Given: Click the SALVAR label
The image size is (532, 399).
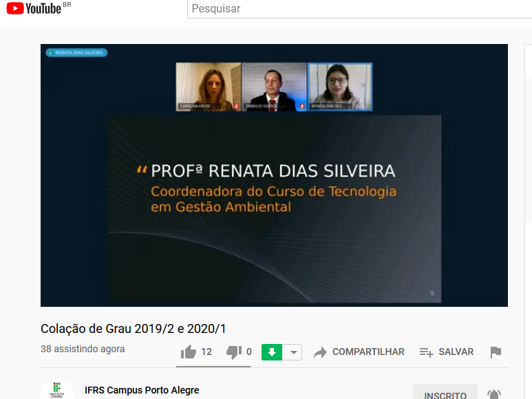Looking at the screenshot, I should (x=456, y=352).
